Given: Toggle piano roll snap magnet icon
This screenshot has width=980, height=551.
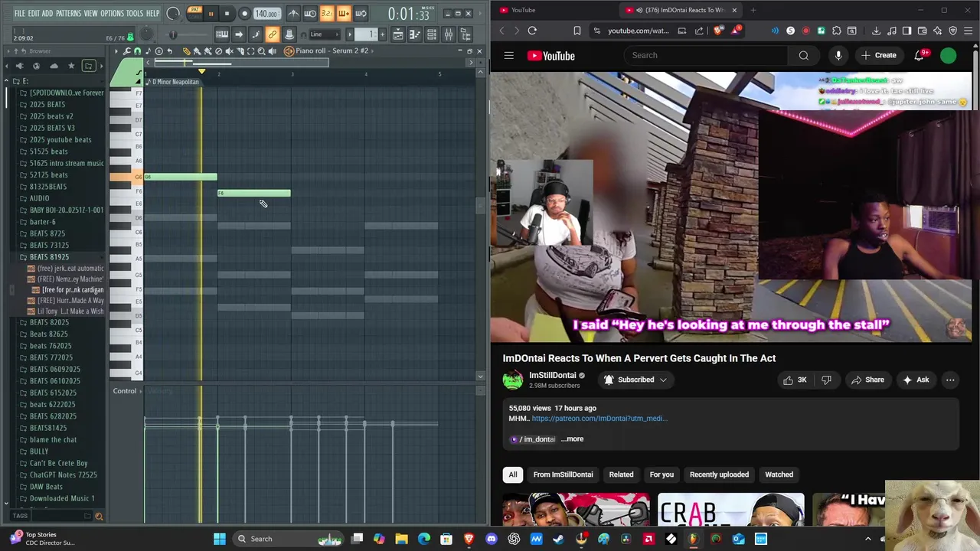Looking at the screenshot, I should click(137, 51).
